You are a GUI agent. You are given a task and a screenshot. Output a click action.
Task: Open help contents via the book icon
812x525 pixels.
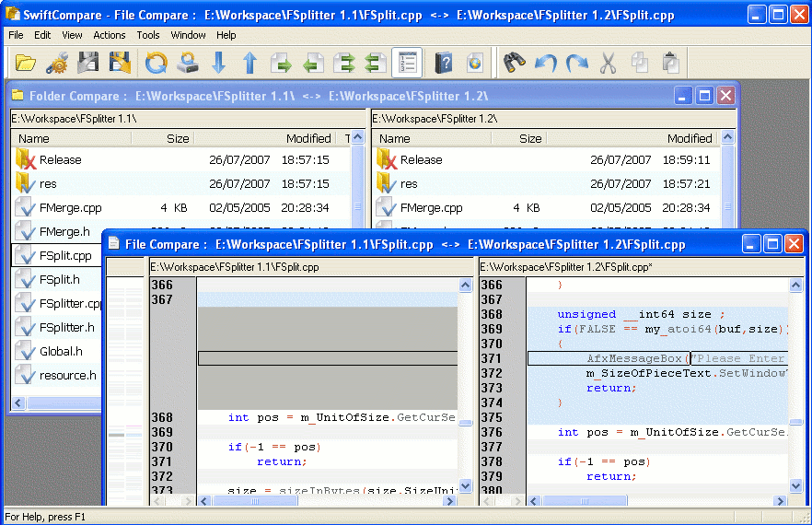[444, 63]
